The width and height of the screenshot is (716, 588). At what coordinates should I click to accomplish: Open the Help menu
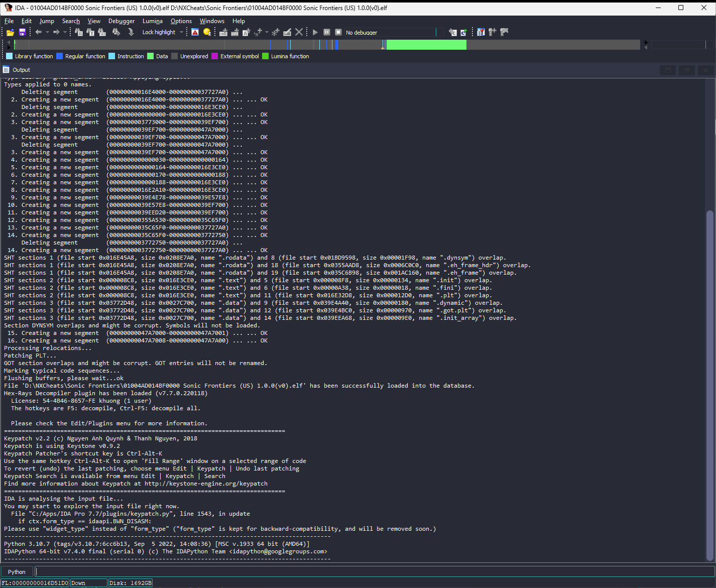click(238, 21)
